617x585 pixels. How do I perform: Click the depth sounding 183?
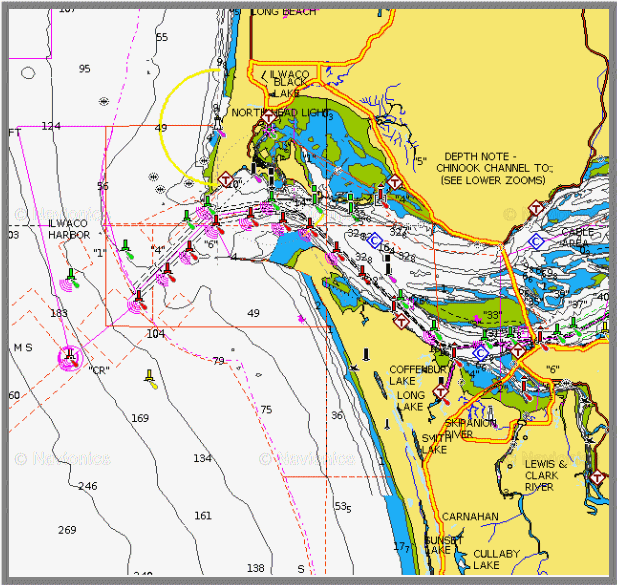[x=59, y=313]
